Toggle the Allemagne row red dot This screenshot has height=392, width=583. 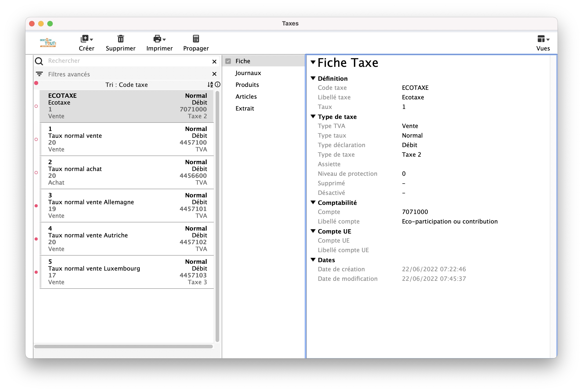click(36, 206)
